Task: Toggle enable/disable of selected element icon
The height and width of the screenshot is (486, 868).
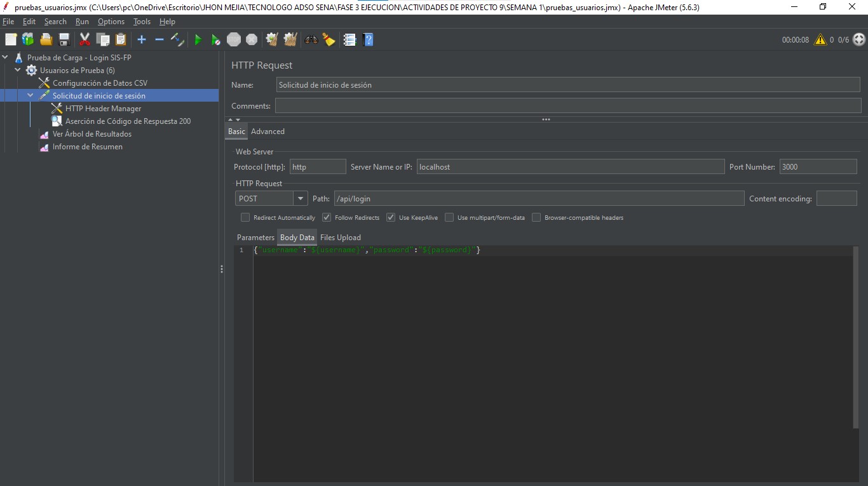Action: pyautogui.click(x=177, y=39)
